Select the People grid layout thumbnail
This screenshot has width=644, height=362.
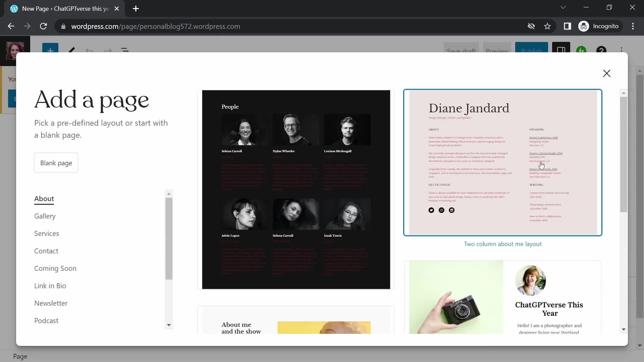(x=296, y=189)
